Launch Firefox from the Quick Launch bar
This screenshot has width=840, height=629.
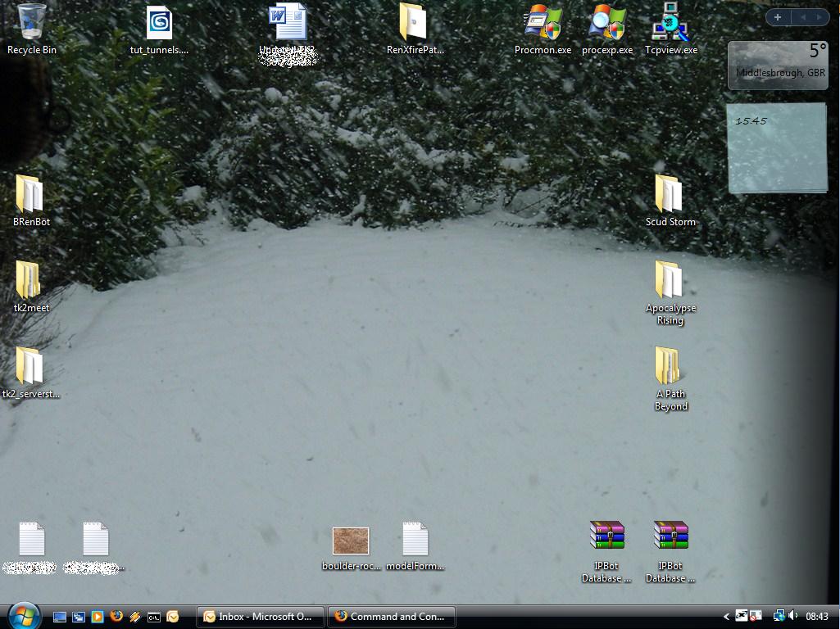(x=116, y=617)
